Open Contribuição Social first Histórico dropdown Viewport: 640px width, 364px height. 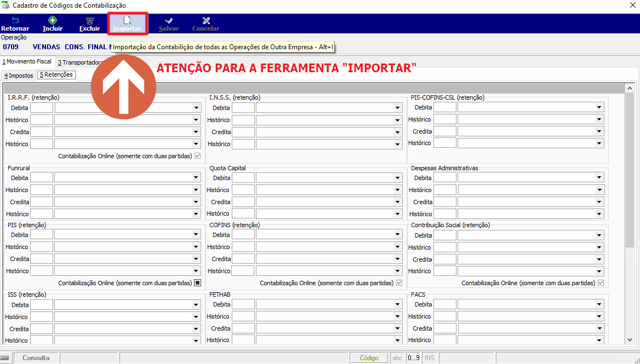pos(599,247)
